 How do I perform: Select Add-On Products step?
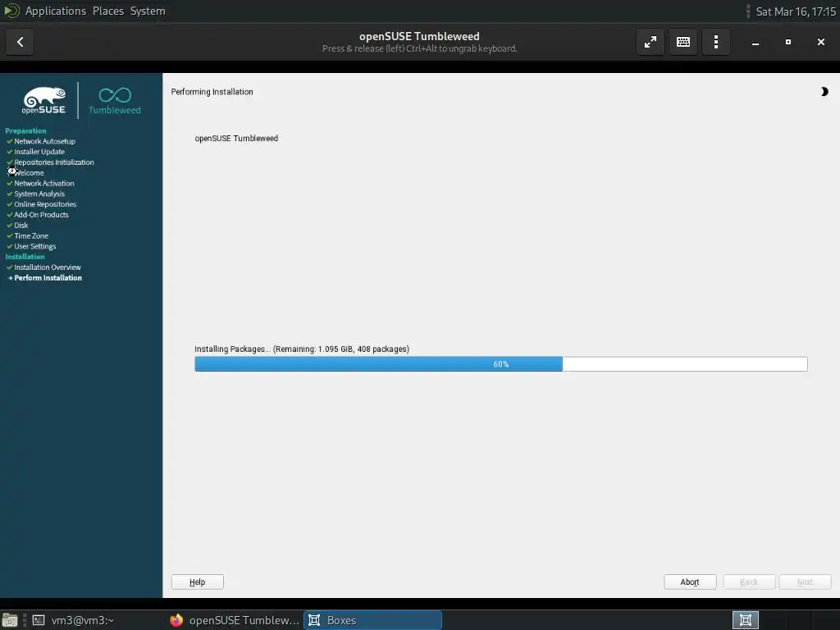[41, 215]
